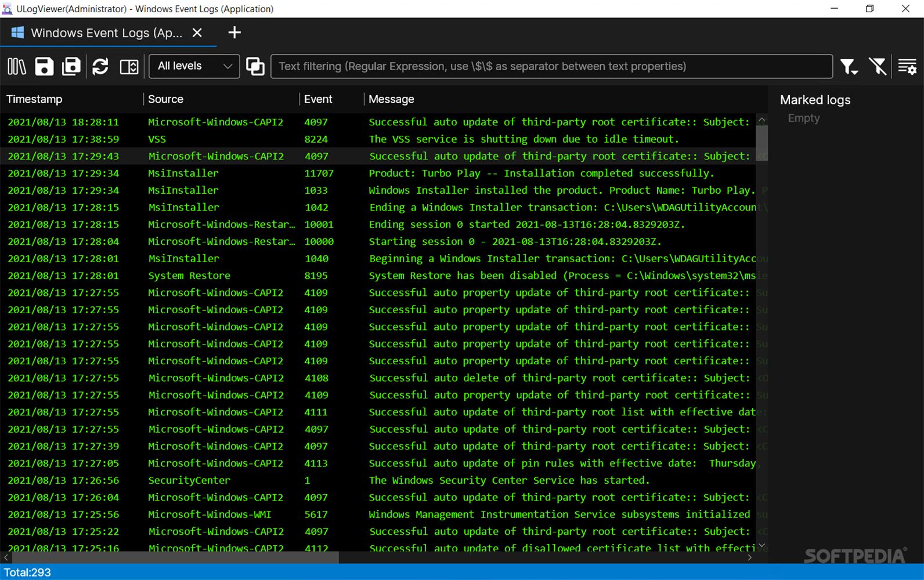Click timestamp 2021/08/13 18:28:11

[x=63, y=122]
